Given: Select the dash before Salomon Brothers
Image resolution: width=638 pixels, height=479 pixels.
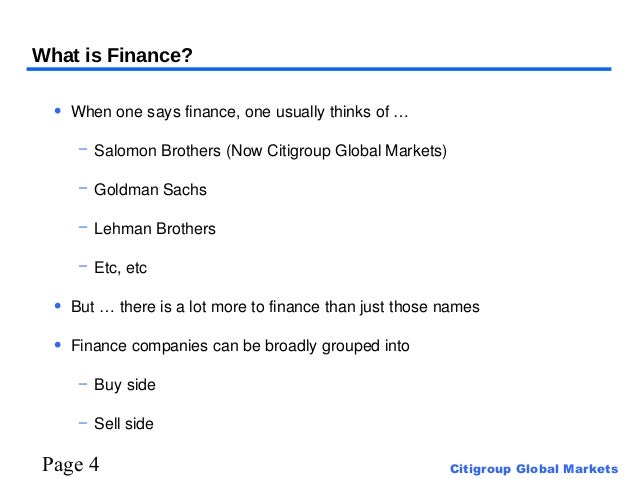Looking at the screenshot, I should (x=83, y=149).
